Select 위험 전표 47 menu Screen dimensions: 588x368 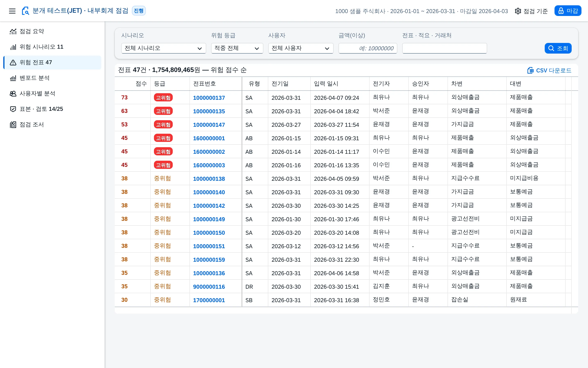pos(52,63)
